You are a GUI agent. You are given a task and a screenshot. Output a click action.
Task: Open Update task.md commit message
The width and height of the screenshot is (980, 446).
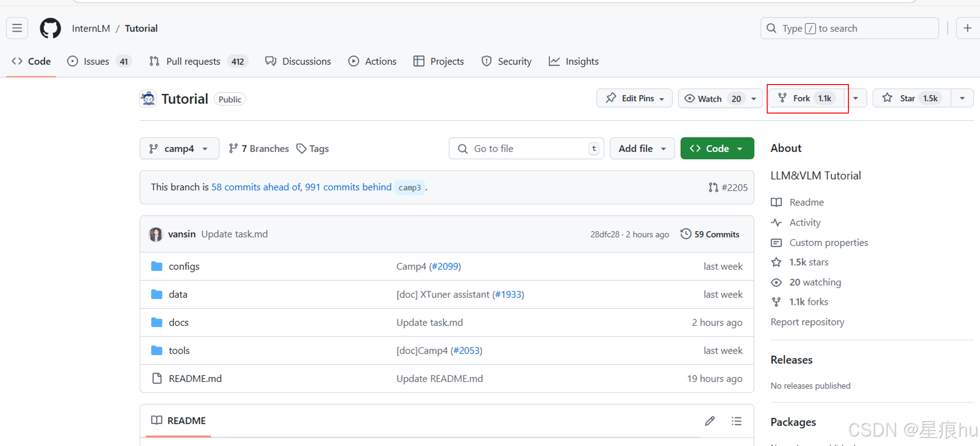pos(234,234)
